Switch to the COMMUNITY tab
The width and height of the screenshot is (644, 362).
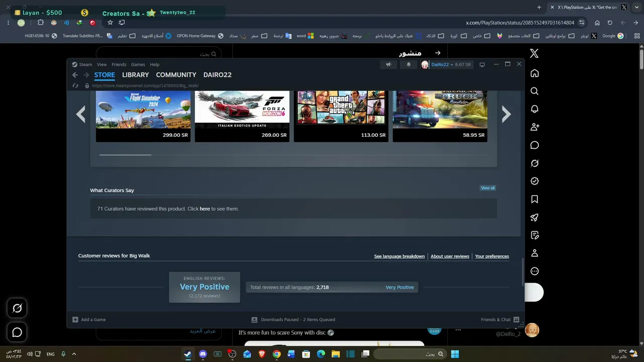(176, 75)
